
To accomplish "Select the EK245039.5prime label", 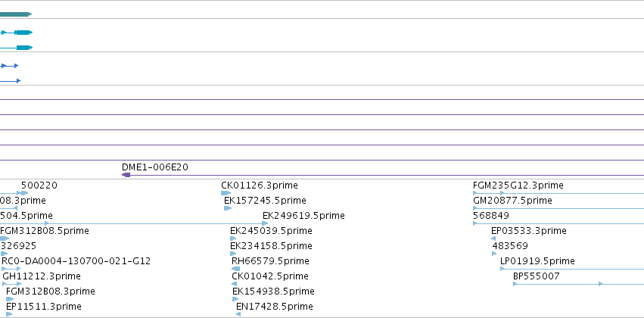I will (x=271, y=231).
